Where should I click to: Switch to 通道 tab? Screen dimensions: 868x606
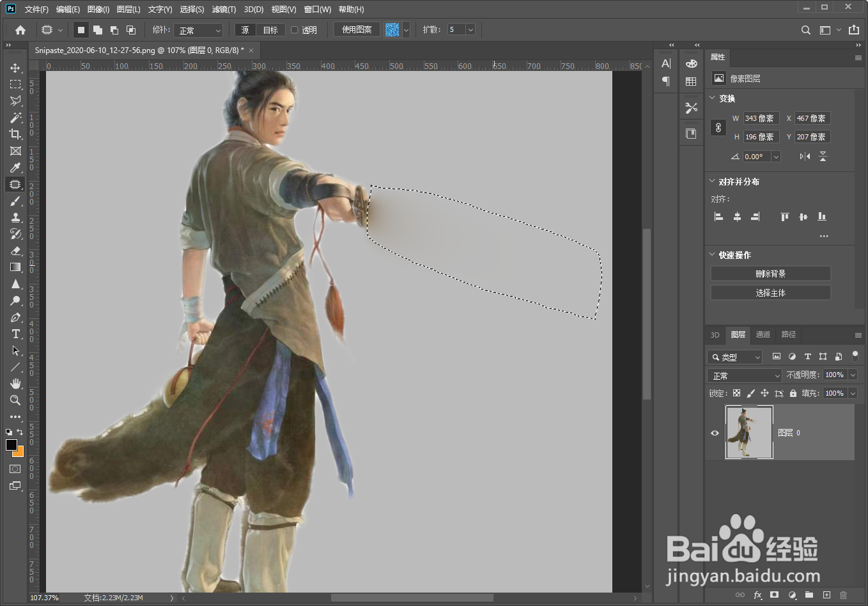click(x=763, y=334)
